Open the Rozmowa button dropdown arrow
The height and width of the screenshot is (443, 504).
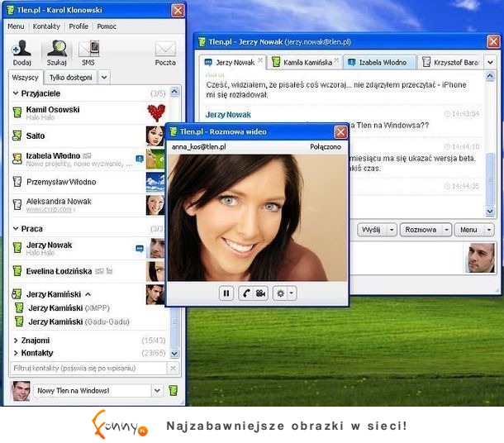(446, 230)
